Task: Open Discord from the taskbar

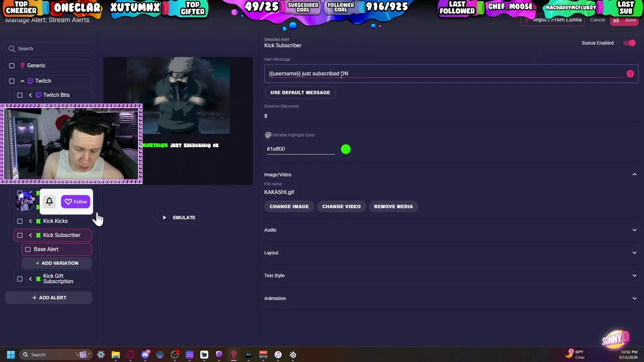Action: coord(145,354)
